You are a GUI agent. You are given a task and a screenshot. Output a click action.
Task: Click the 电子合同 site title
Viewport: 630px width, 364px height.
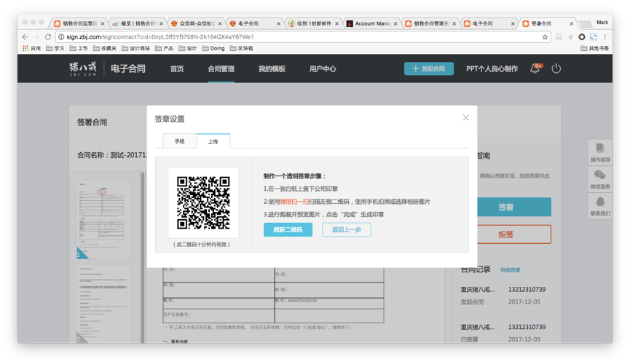tap(128, 68)
